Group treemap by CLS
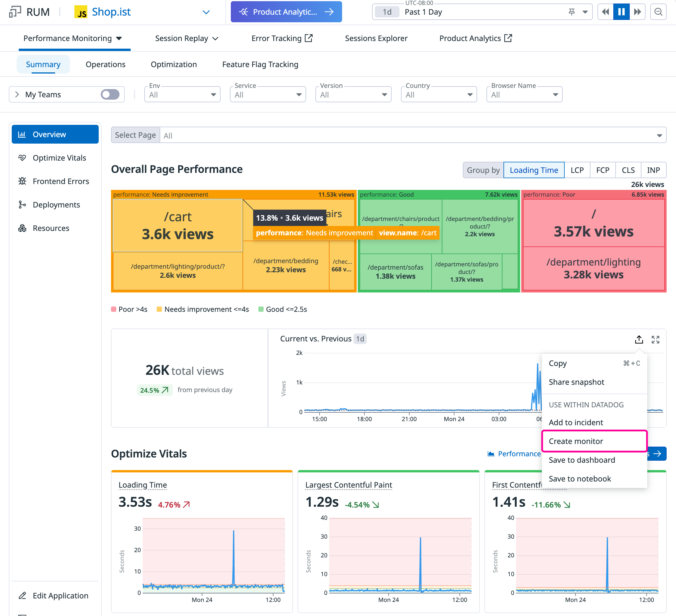Viewport: 676px width, 616px height. [628, 170]
